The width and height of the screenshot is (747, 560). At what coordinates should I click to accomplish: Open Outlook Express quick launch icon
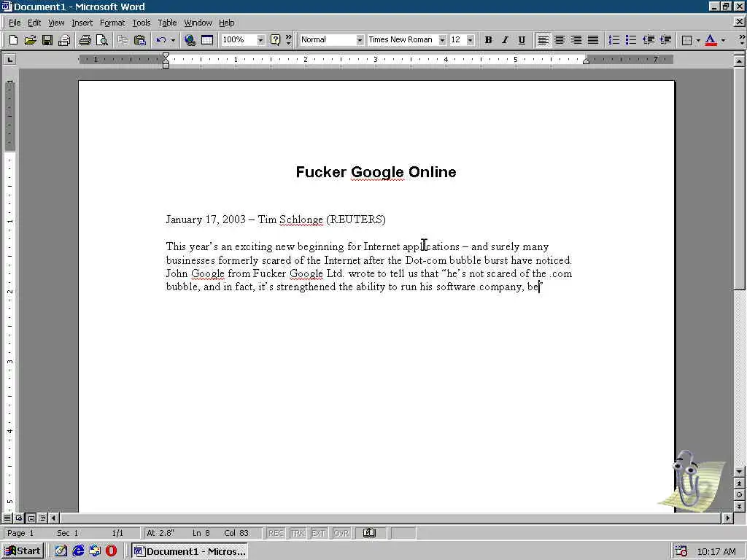(x=95, y=551)
